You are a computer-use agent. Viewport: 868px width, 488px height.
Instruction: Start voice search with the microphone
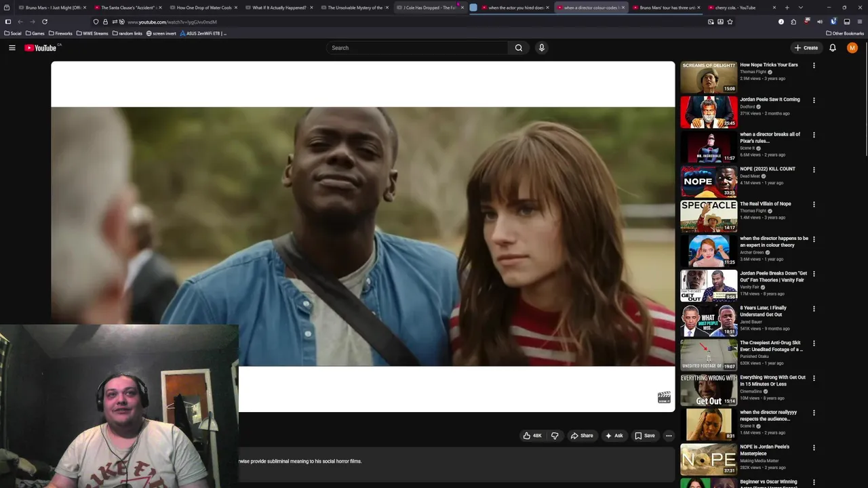click(541, 47)
